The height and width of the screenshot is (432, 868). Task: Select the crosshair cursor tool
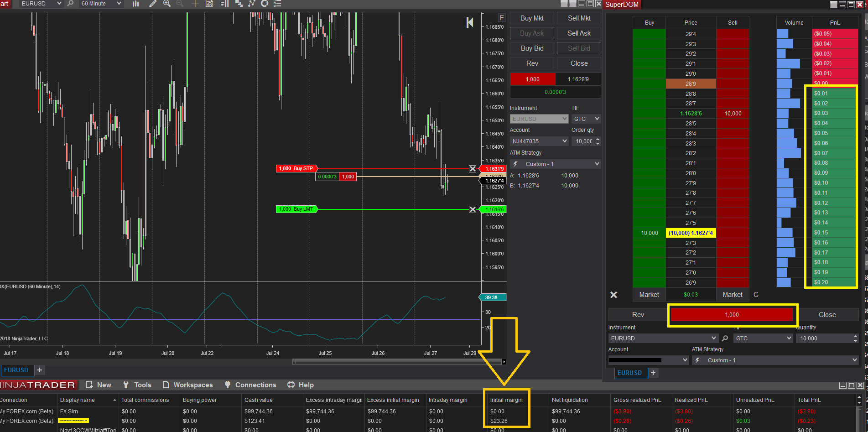(195, 4)
